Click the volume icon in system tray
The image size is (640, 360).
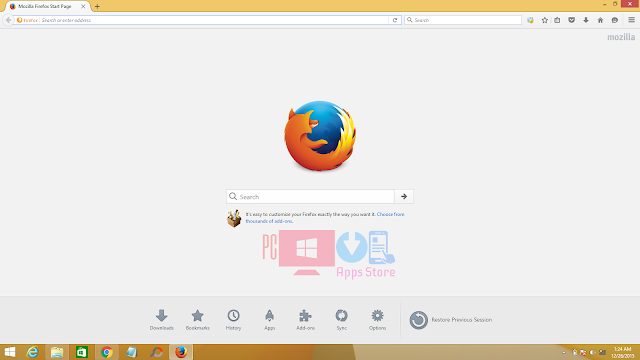click(x=592, y=352)
